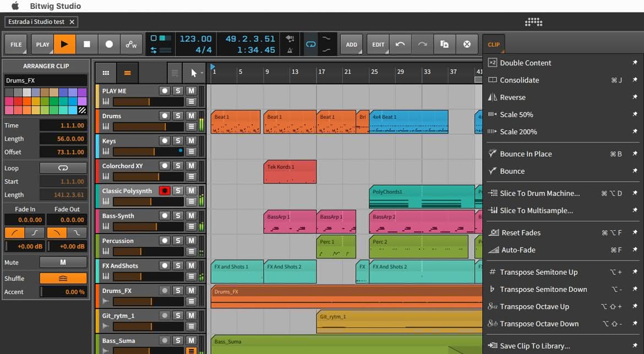Select the Tek Kords 1 clip

click(290, 172)
